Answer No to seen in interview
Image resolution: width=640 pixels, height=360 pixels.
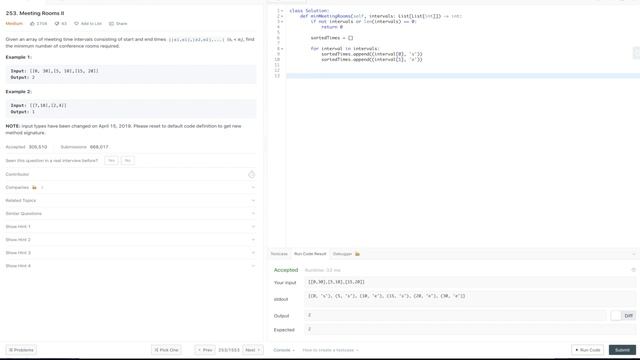[127, 160]
